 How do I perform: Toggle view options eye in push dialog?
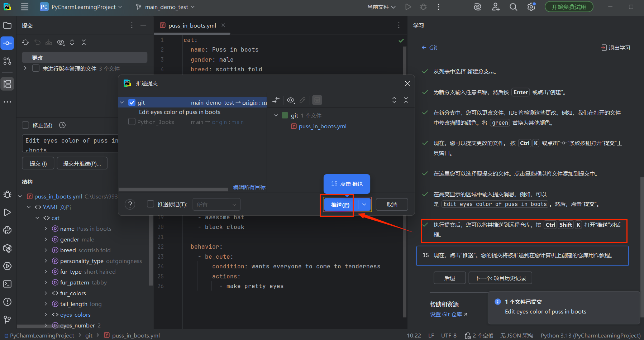pos(291,100)
